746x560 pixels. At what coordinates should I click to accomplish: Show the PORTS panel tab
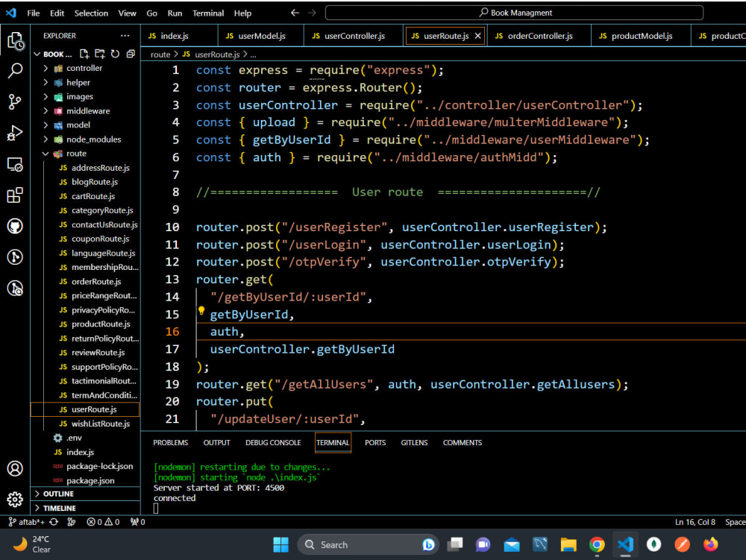(x=375, y=443)
